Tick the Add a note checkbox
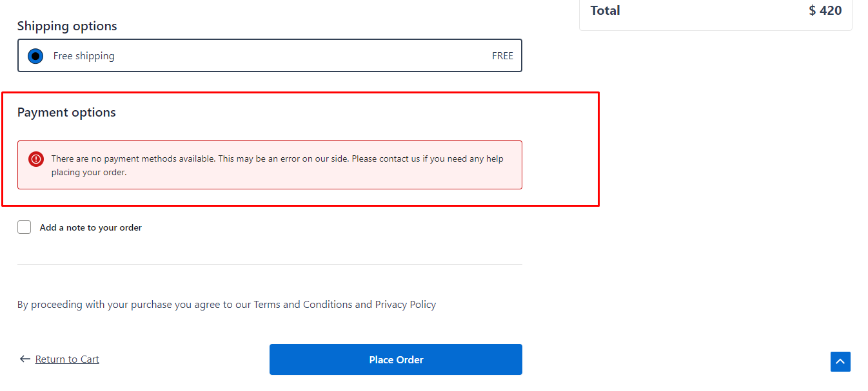 tap(25, 227)
